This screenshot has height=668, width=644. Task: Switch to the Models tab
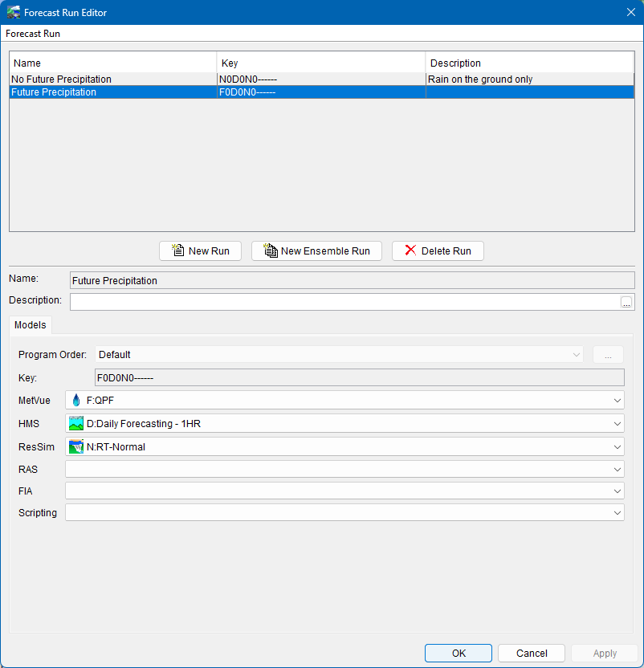(x=31, y=325)
